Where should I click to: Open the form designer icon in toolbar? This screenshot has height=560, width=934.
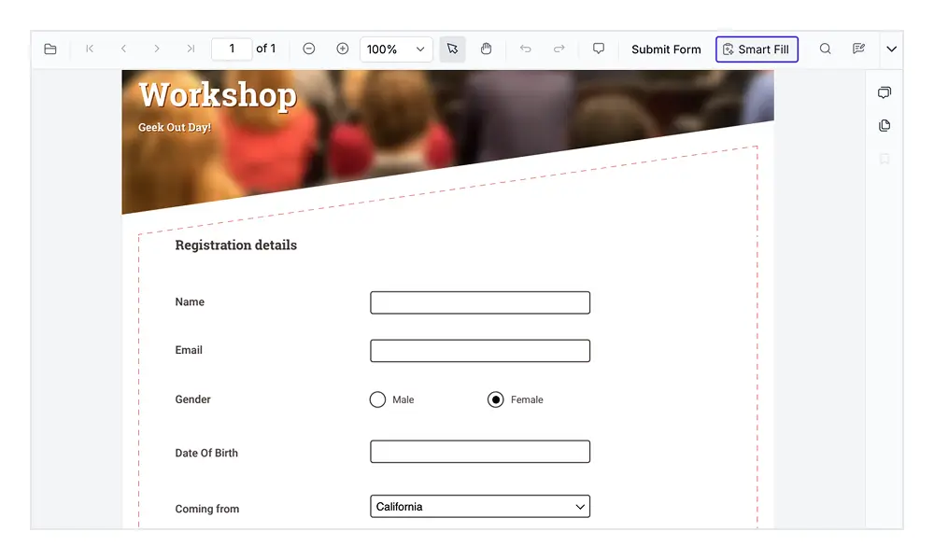[858, 49]
